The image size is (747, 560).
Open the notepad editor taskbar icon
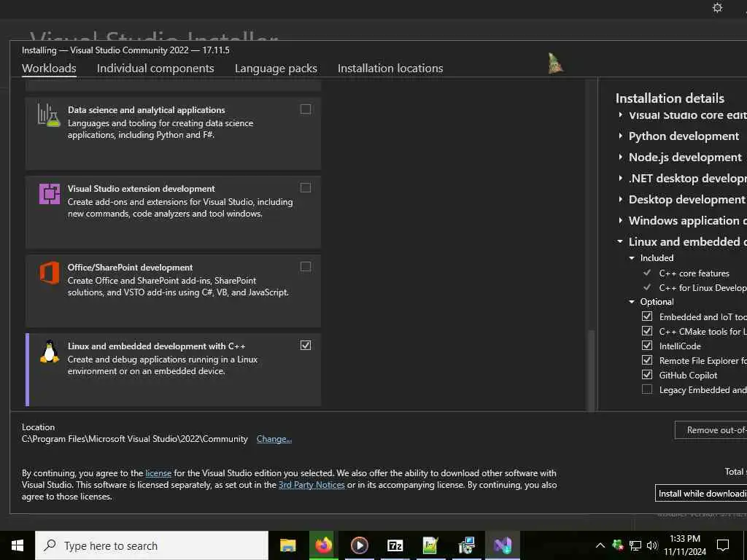430,545
